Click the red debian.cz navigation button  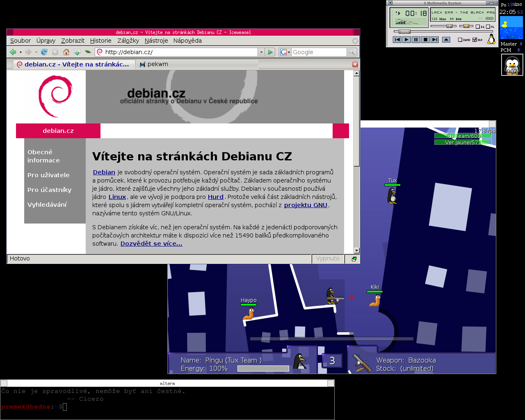click(58, 131)
